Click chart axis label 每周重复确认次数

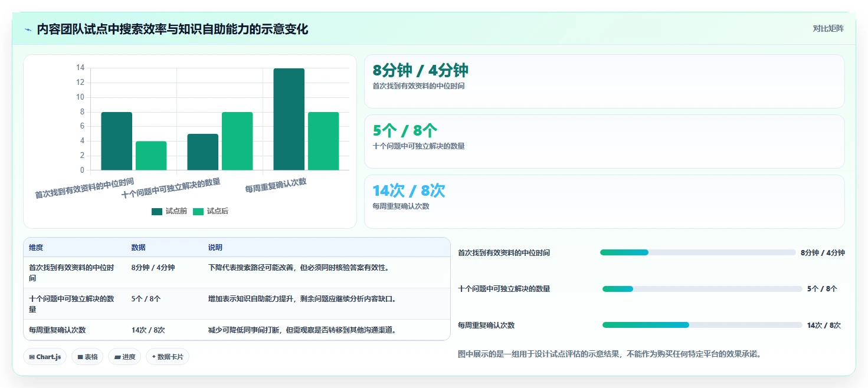[x=276, y=185]
